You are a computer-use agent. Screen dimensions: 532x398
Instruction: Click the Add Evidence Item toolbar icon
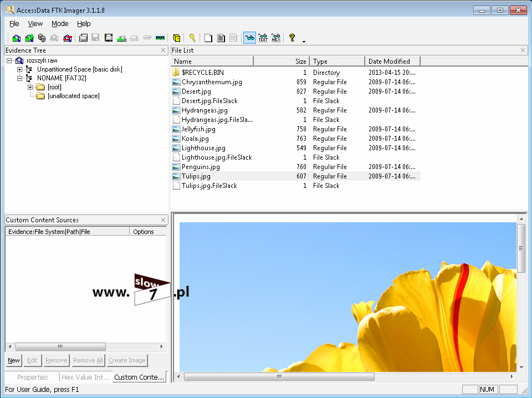pos(17,38)
